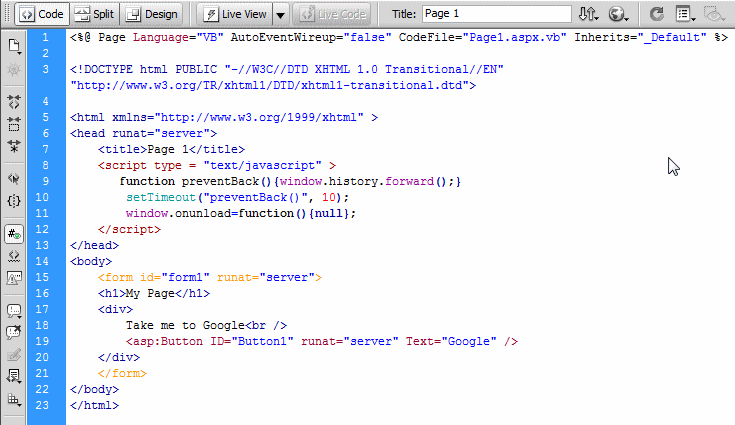The width and height of the screenshot is (735, 425).
Task: Click the form id="form1" opening tag
Action: [x=210, y=277]
